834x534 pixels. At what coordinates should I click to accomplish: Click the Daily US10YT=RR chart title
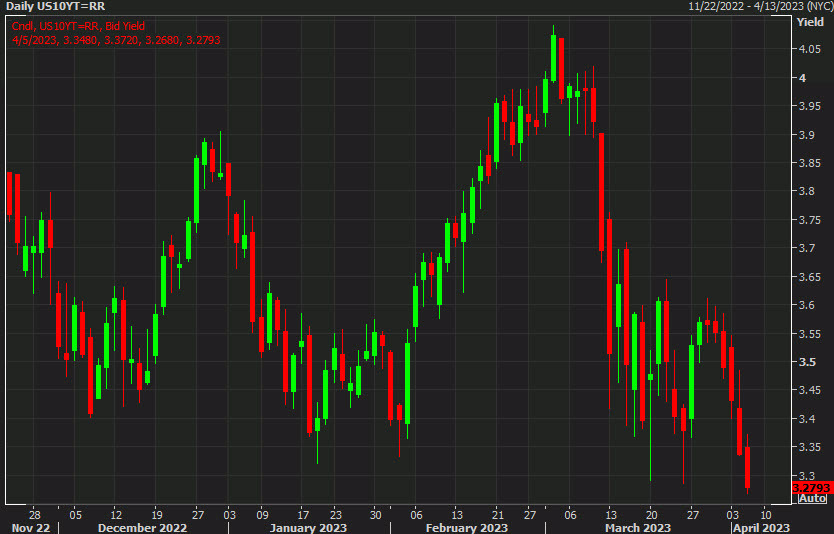click(56, 7)
